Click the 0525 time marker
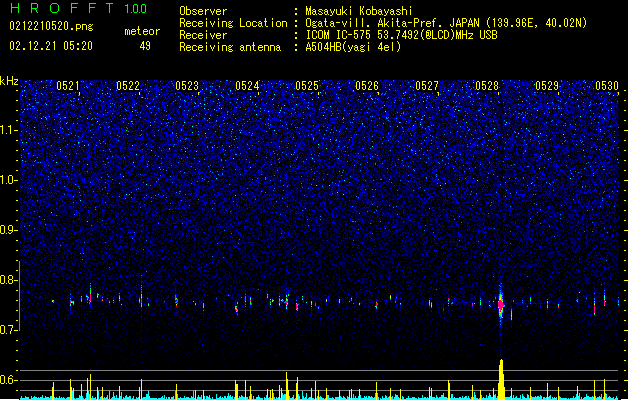629x400 pixels. point(307,86)
